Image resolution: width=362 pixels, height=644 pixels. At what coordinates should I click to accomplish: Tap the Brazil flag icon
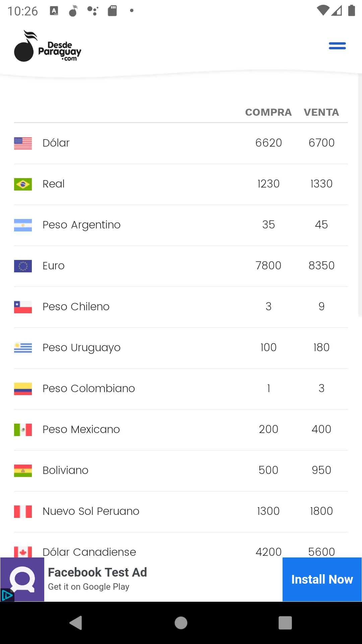(23, 184)
